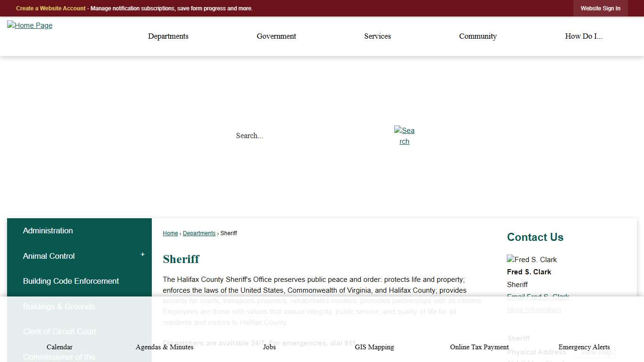Open the Community menu
The width and height of the screenshot is (644, 362).
point(478,36)
